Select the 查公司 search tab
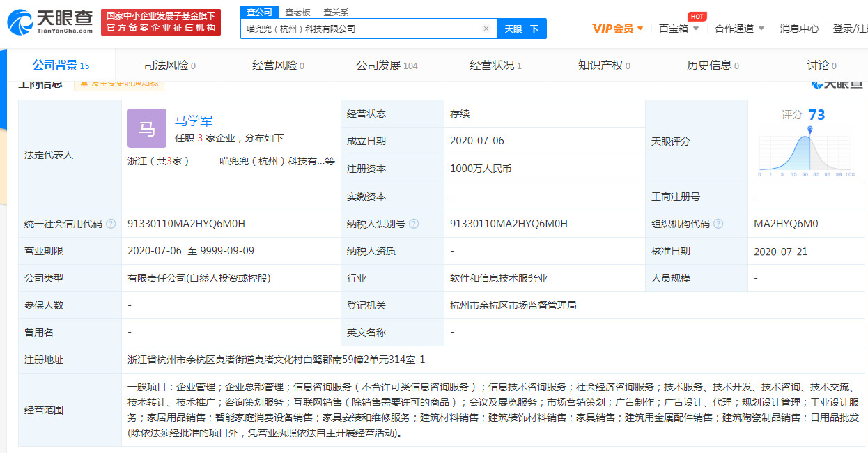Image resolution: width=868 pixels, height=453 pixels. pos(259,13)
